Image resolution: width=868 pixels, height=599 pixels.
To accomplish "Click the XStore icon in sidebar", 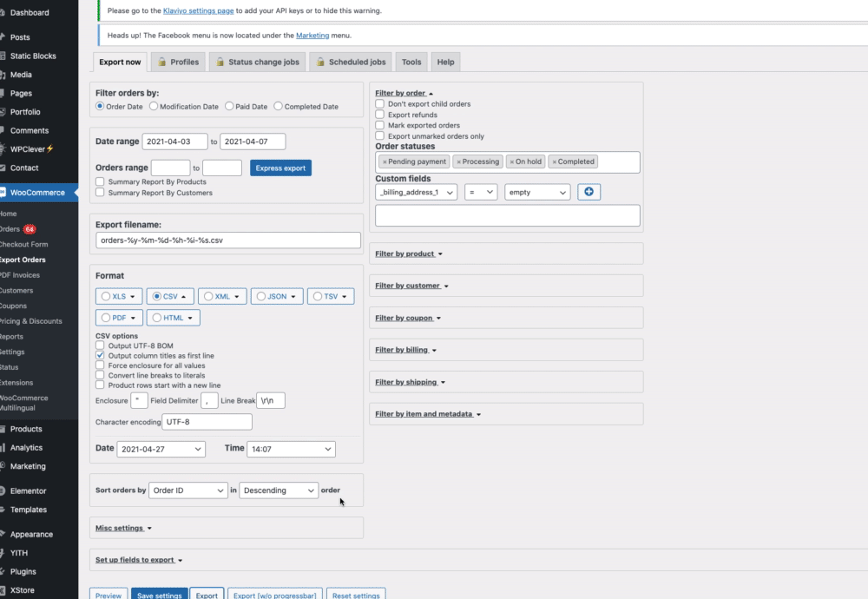I will pos(3,590).
